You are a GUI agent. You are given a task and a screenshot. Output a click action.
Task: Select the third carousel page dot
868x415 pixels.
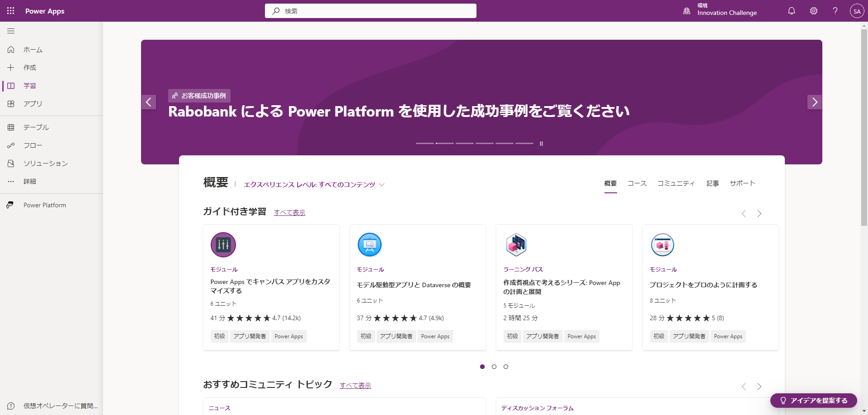click(x=506, y=367)
